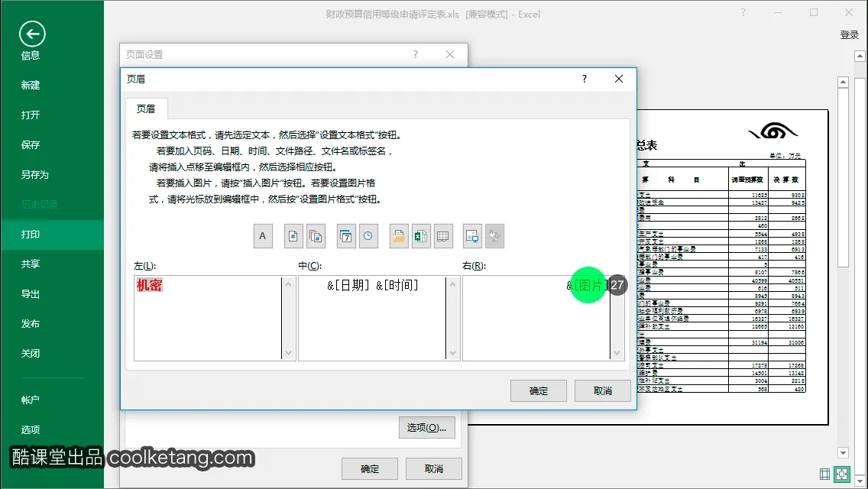Insert File Name Excel icon
The height and width of the screenshot is (489, 868).
(421, 236)
